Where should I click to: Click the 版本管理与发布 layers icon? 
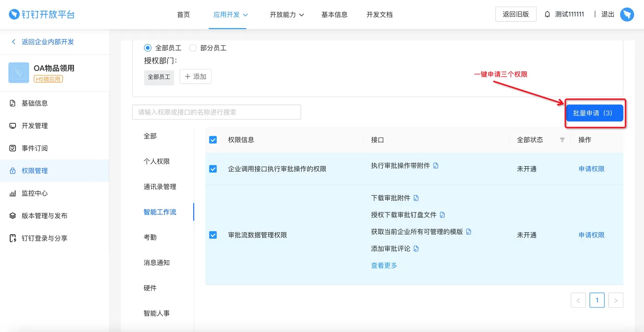coord(13,216)
